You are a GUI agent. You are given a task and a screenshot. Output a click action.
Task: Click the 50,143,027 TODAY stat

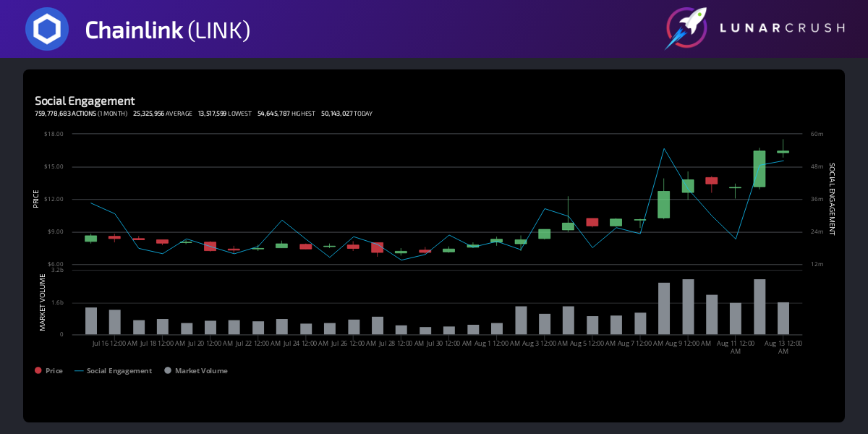click(347, 114)
